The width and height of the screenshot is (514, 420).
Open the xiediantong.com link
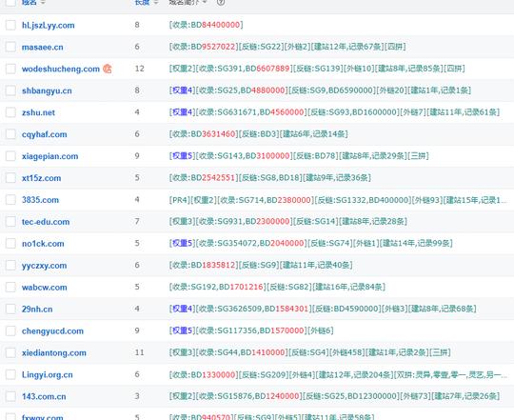tap(54, 353)
